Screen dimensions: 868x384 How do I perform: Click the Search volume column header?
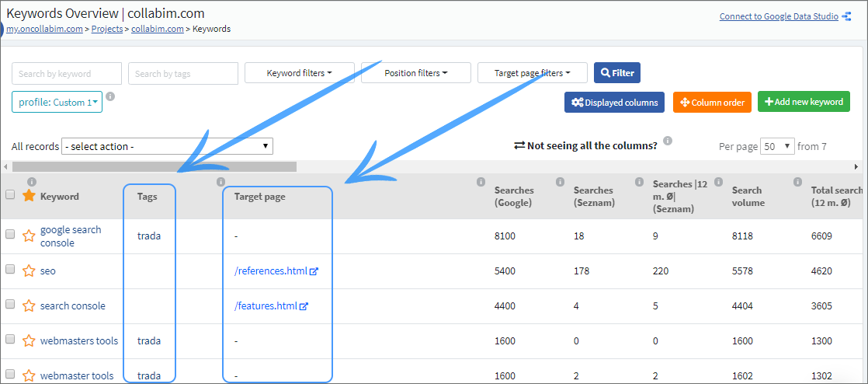[748, 196]
